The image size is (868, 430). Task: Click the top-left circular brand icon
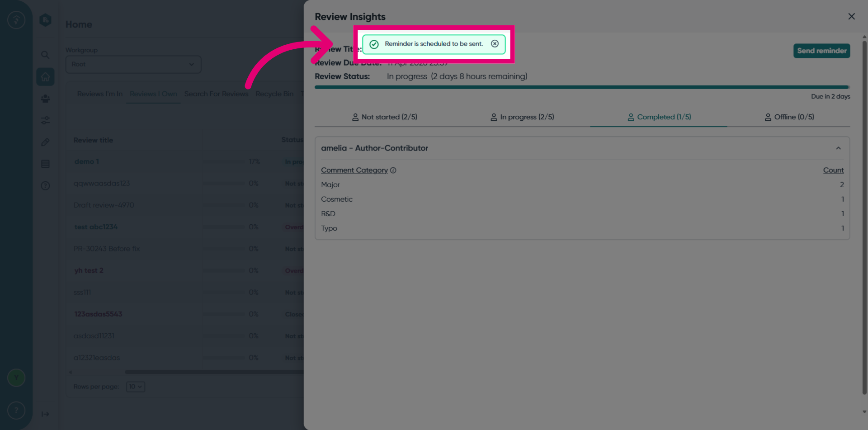(16, 20)
